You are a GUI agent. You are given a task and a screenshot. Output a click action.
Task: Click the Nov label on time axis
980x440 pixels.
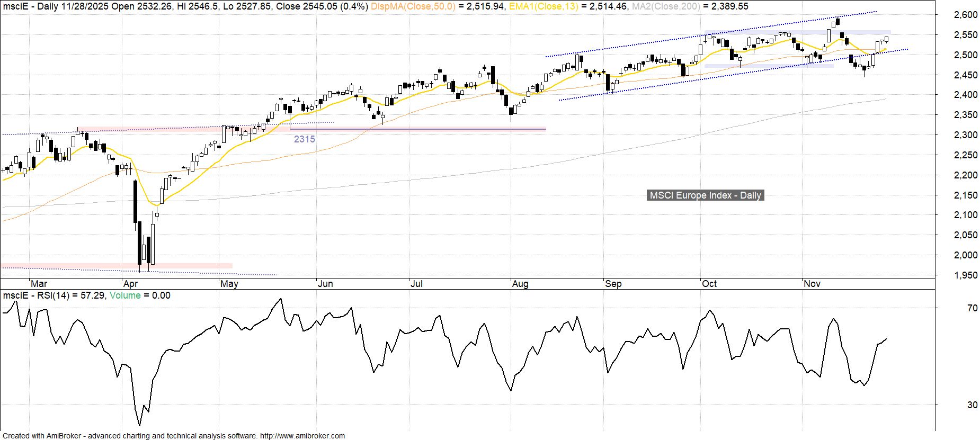tap(812, 284)
